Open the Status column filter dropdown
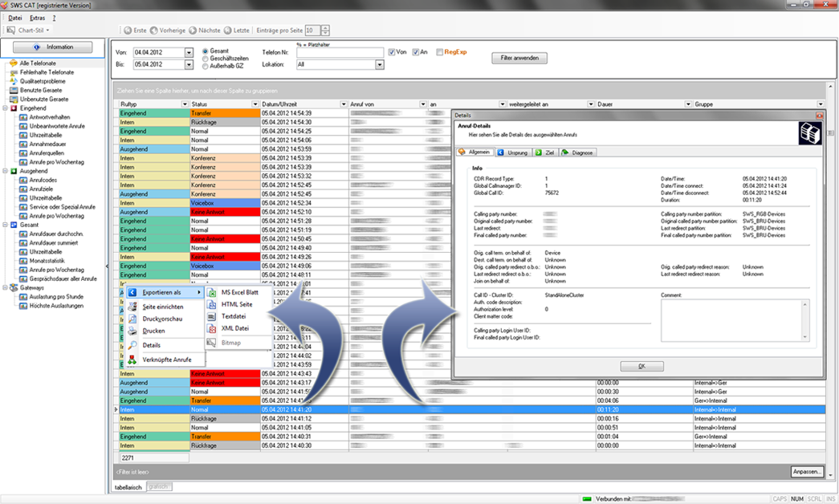The width and height of the screenshot is (839, 504). coord(255,104)
